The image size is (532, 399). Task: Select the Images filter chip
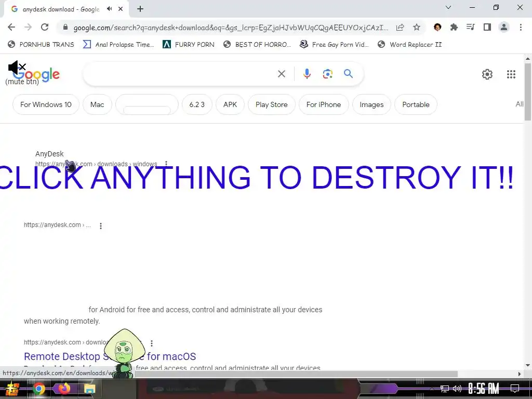click(371, 104)
